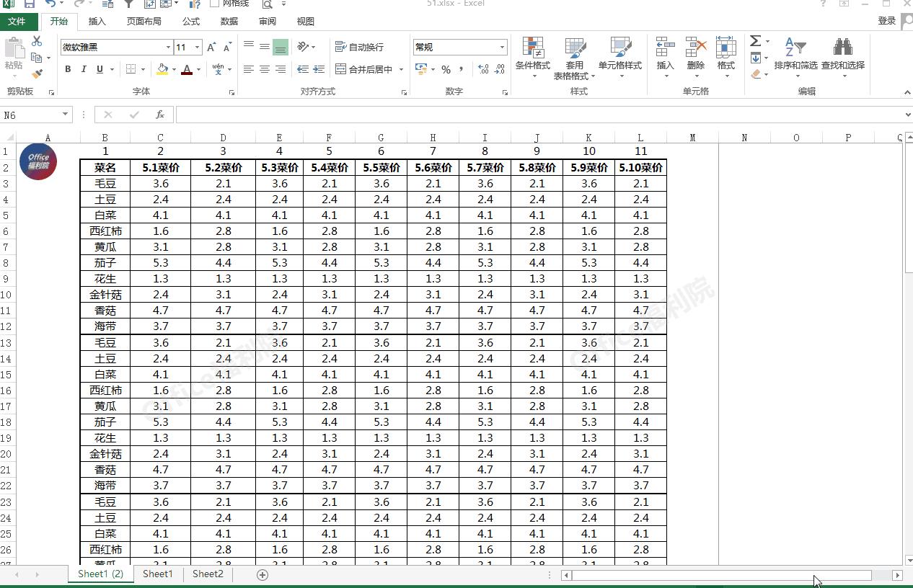Click the AutoSum sigma icon
The image size is (913, 588).
point(755,41)
